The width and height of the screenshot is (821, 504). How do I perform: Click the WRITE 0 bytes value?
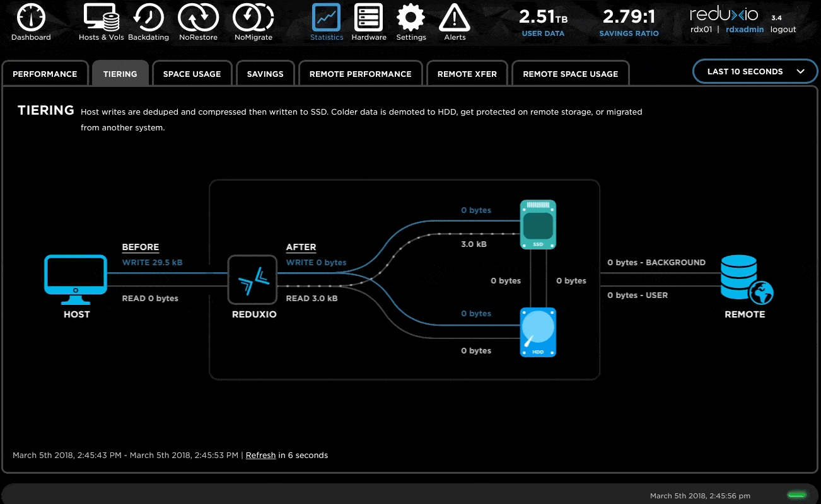[x=316, y=262]
